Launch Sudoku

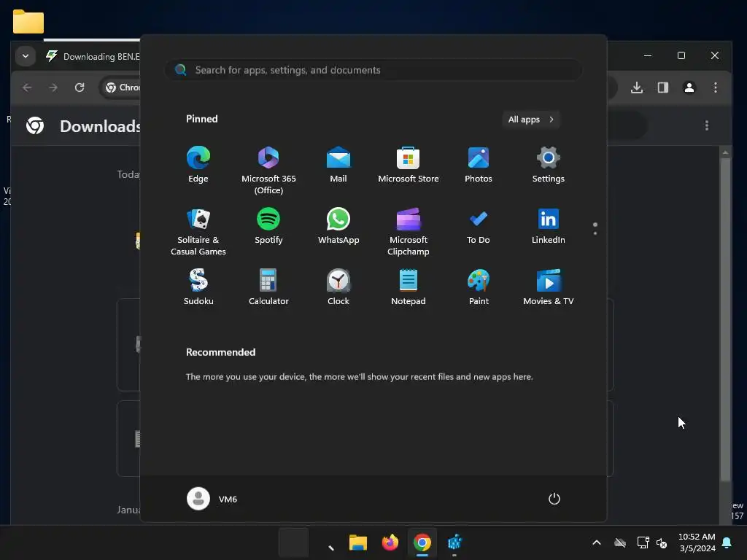pyautogui.click(x=198, y=287)
